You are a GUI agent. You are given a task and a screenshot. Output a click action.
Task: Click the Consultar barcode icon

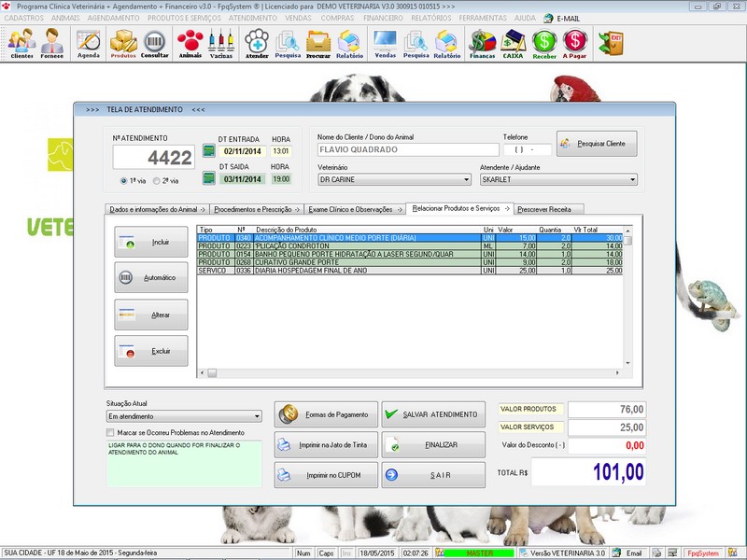154,43
